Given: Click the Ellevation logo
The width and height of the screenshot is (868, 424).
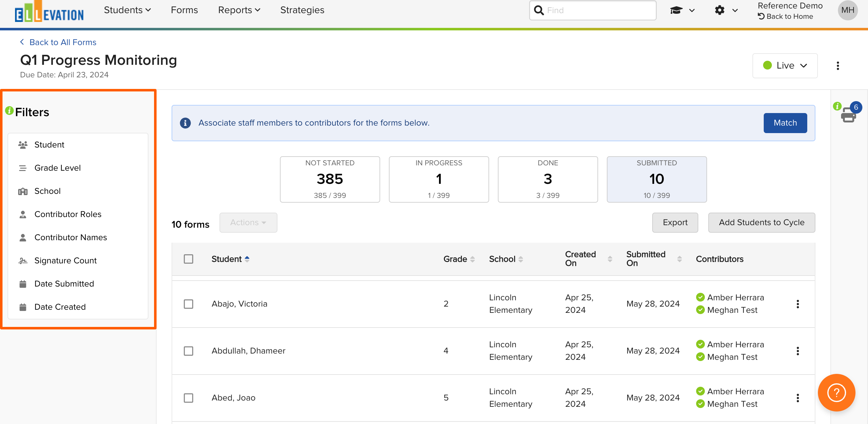Looking at the screenshot, I should (x=49, y=12).
